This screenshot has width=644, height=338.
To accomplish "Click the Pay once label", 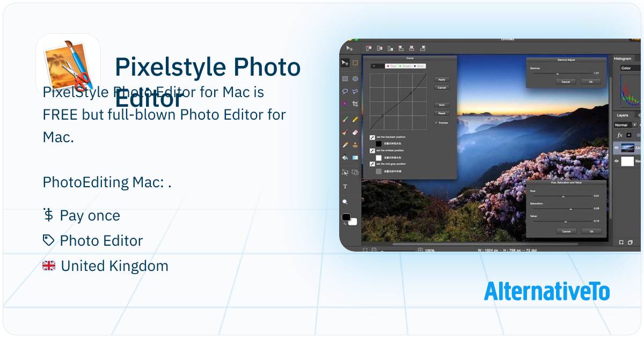I will (90, 216).
